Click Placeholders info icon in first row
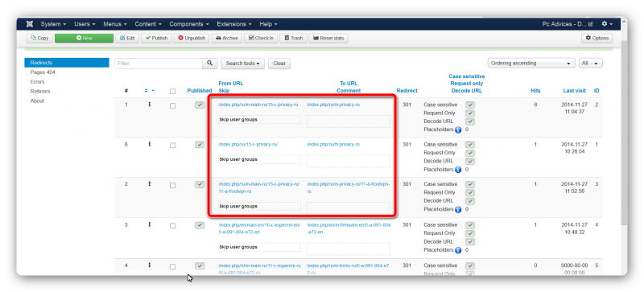This screenshot has width=644, height=292. [x=458, y=130]
